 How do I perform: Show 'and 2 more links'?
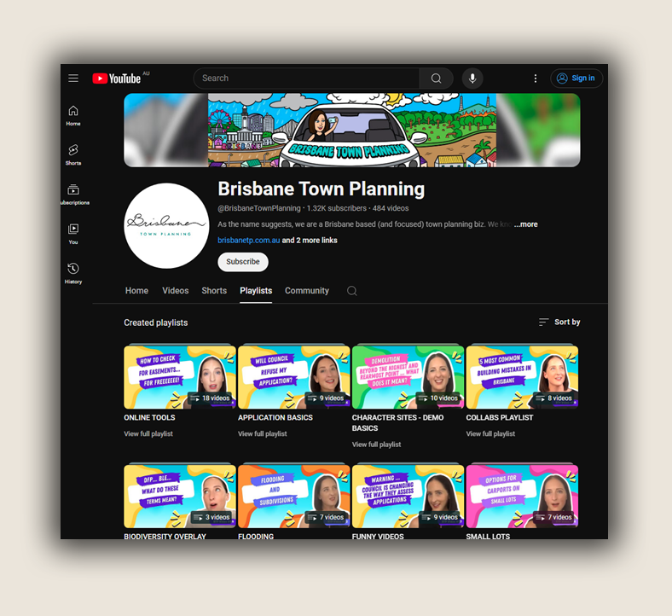[310, 240]
